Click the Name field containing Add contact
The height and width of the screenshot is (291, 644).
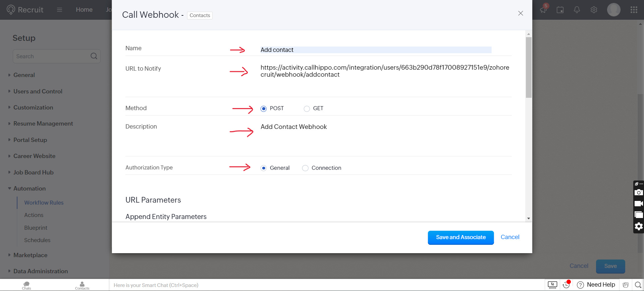pyautogui.click(x=376, y=50)
